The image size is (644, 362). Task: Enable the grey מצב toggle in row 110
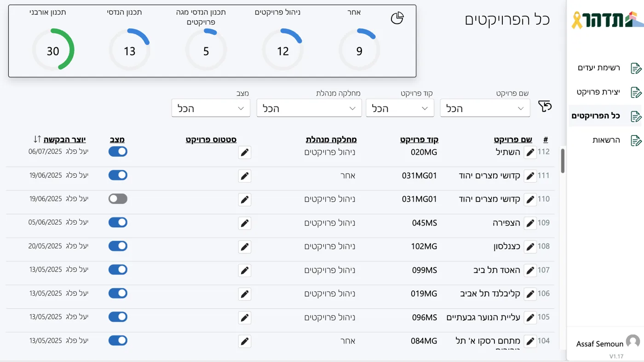click(x=118, y=199)
